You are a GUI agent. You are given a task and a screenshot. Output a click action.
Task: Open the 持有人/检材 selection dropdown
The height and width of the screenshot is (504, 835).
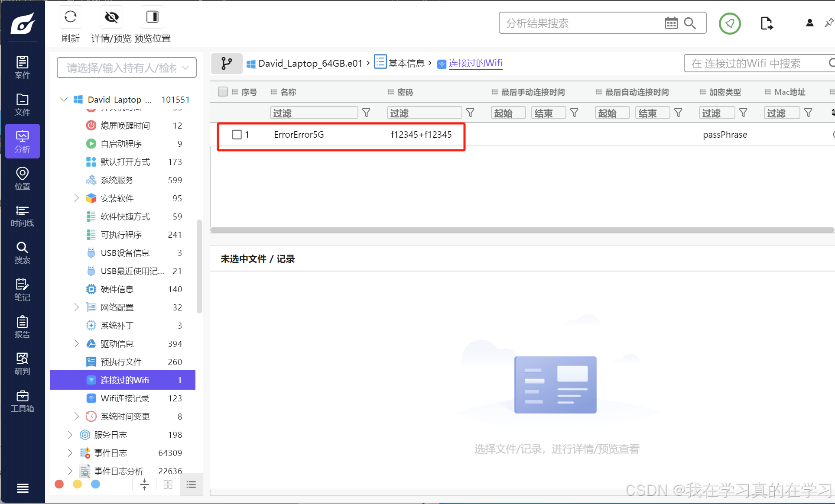click(127, 68)
